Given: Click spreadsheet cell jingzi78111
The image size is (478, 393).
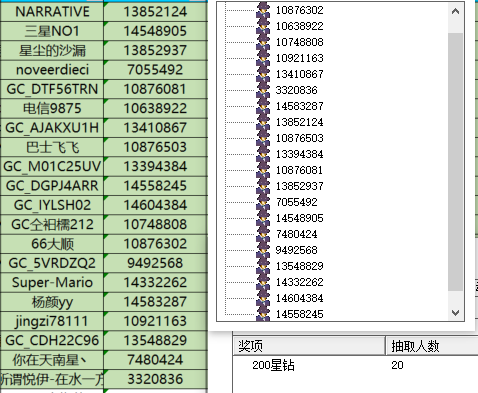Looking at the screenshot, I should coord(52,321).
